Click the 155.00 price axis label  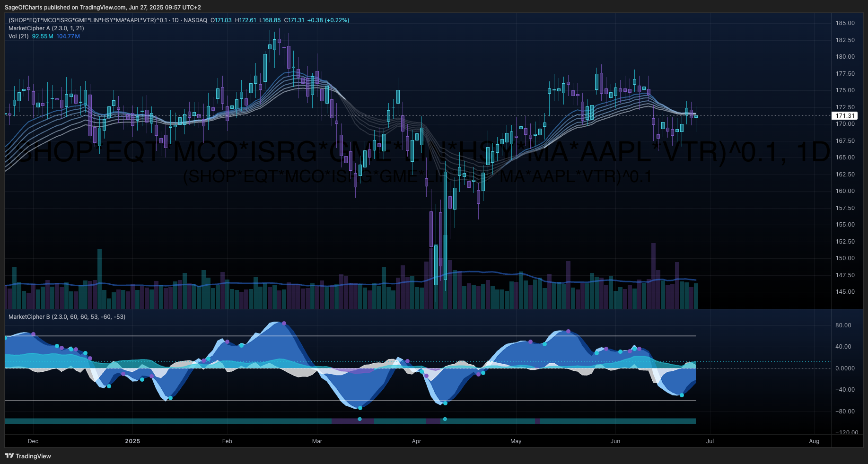click(x=845, y=225)
